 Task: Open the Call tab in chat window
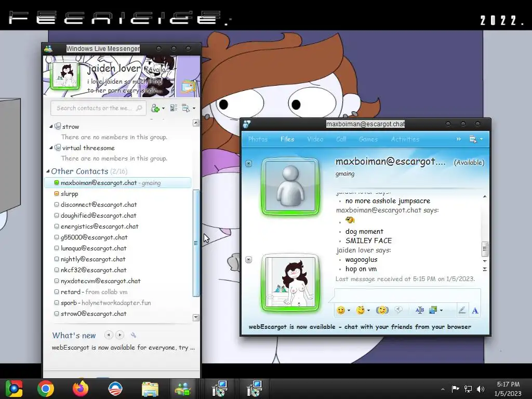(x=341, y=139)
